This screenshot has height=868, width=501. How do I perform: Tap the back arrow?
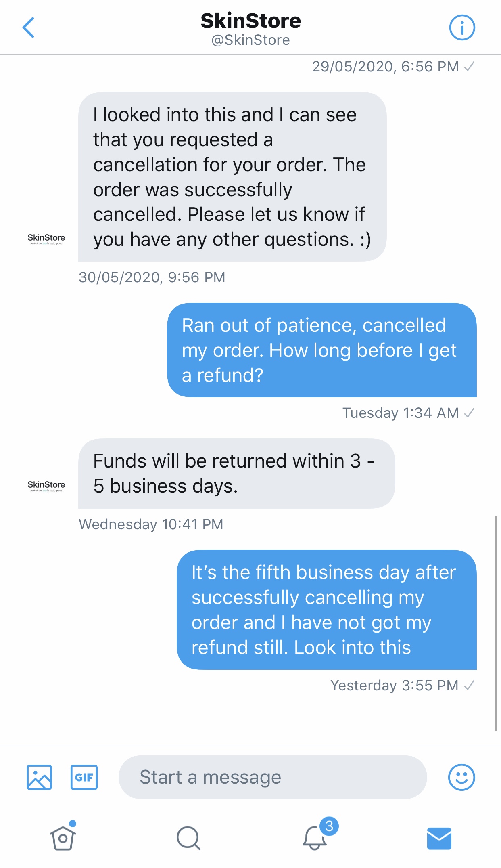pyautogui.click(x=28, y=28)
